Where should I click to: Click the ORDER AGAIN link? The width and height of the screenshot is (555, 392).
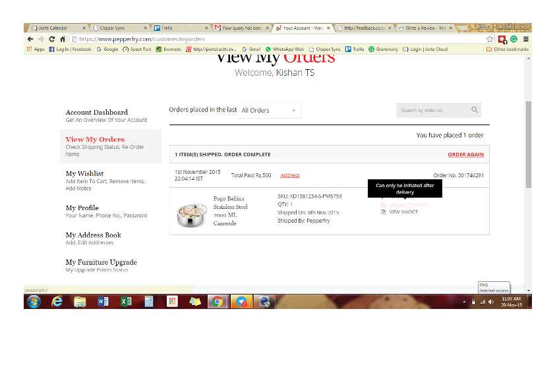pos(466,155)
